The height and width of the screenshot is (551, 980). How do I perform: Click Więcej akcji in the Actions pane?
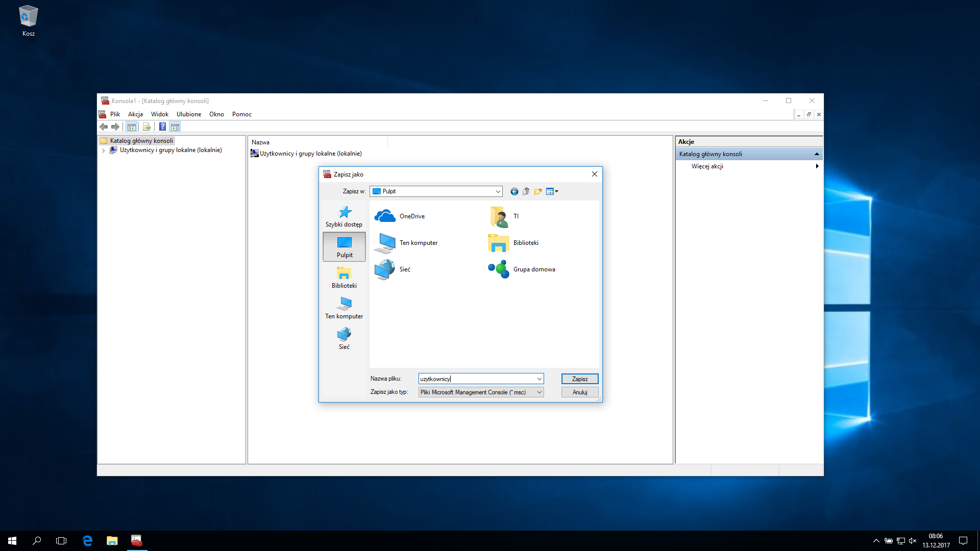(707, 166)
